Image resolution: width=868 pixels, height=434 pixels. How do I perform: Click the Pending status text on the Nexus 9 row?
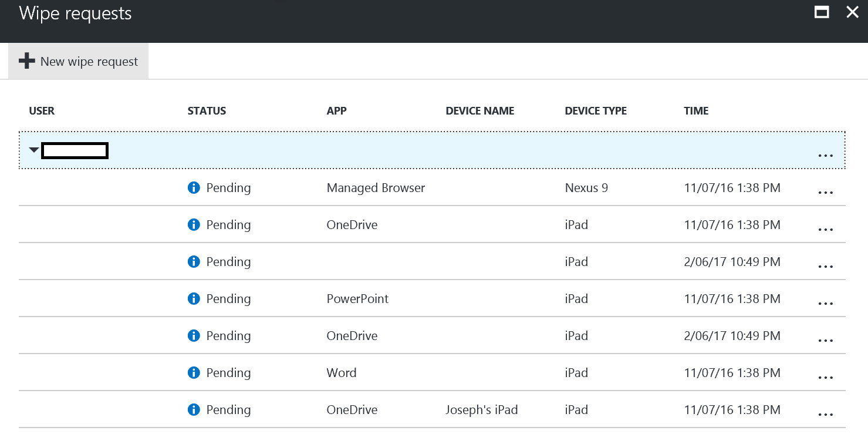tap(228, 187)
